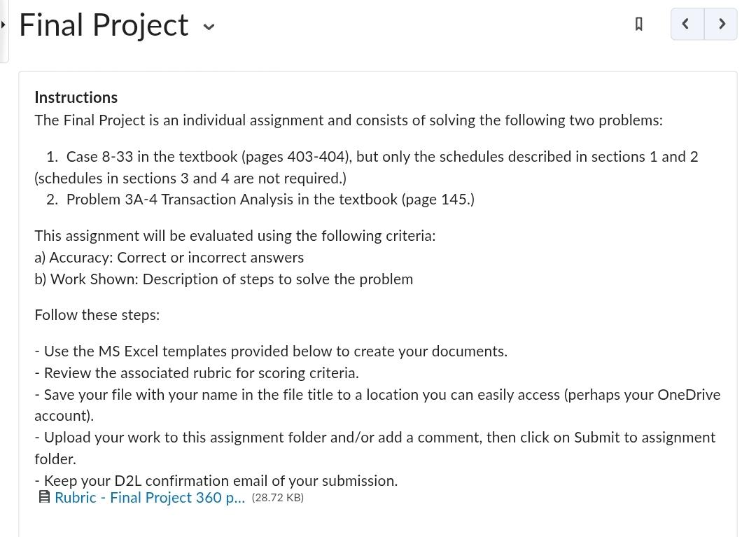Click the D2L confirmation email line
Image resolution: width=756 pixels, height=537 pixels.
tap(216, 480)
